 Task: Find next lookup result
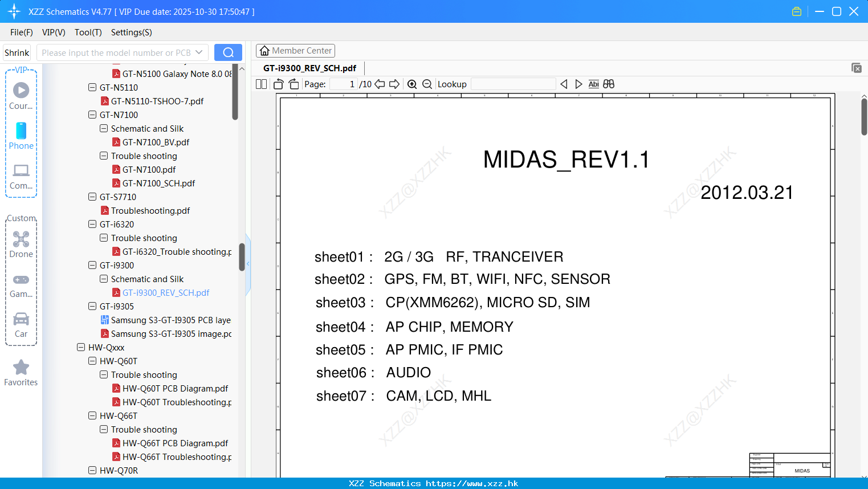click(578, 84)
